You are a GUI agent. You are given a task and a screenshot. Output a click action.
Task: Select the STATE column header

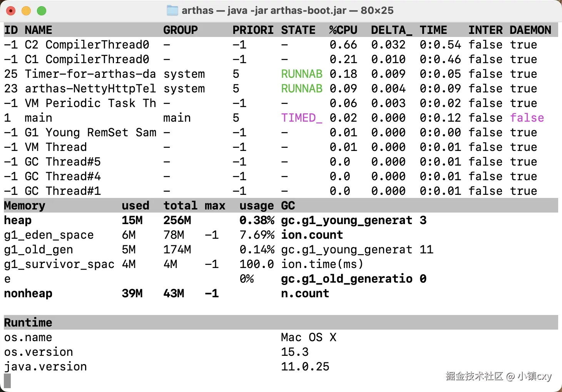[298, 30]
